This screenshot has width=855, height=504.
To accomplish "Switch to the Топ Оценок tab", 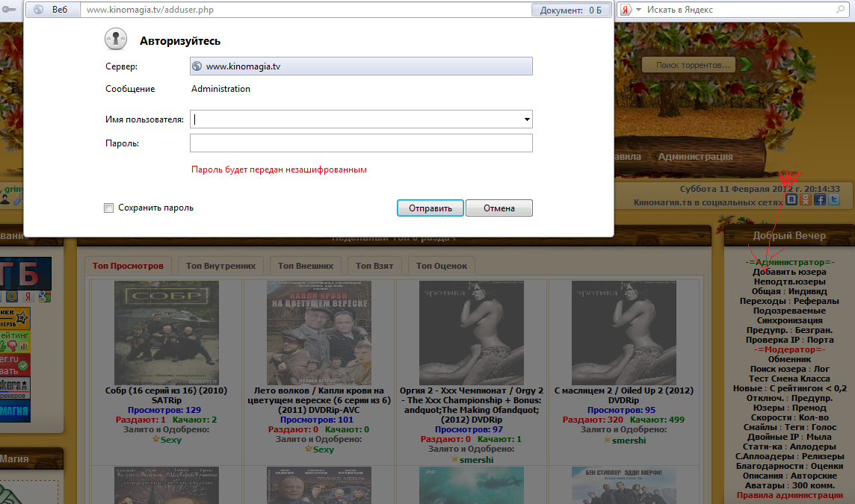I will pos(442,265).
